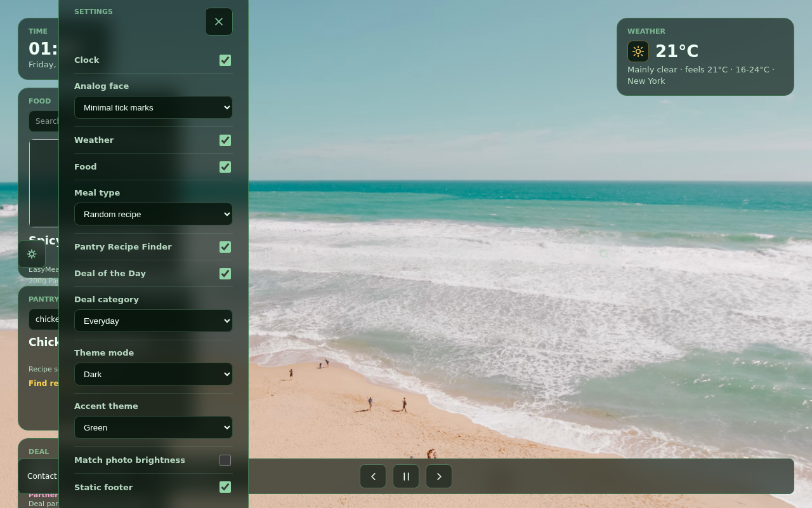
Task: Toggle the brightness sun icon button
Action: (x=32, y=254)
